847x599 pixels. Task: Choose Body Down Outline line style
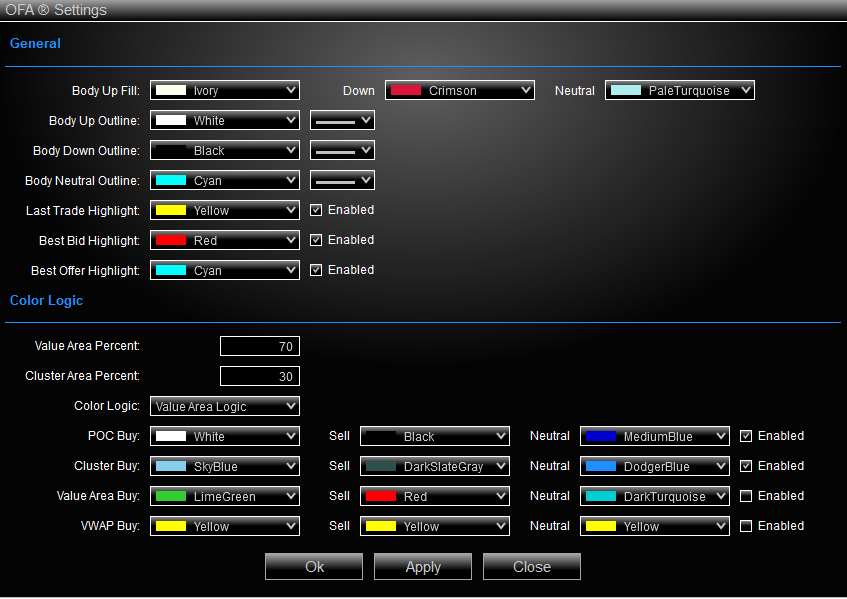pyautogui.click(x=342, y=150)
